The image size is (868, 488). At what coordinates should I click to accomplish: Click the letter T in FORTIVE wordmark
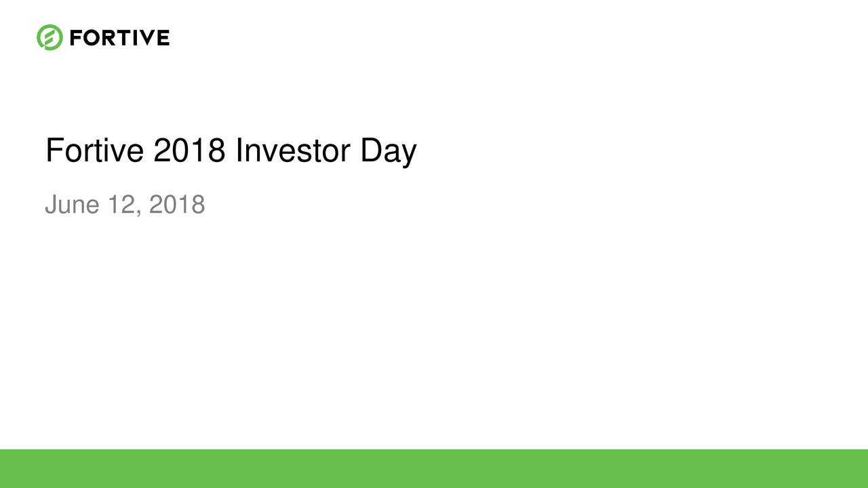(125, 38)
